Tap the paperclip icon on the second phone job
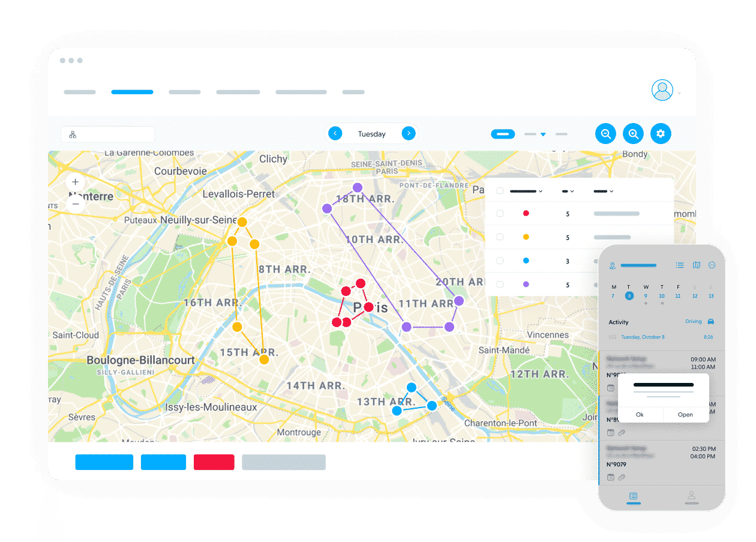The width and height of the screenshot is (756, 542). tap(622, 432)
